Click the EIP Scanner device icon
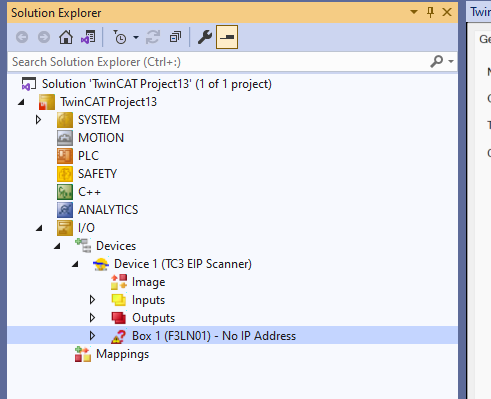491x399 pixels. 101,264
